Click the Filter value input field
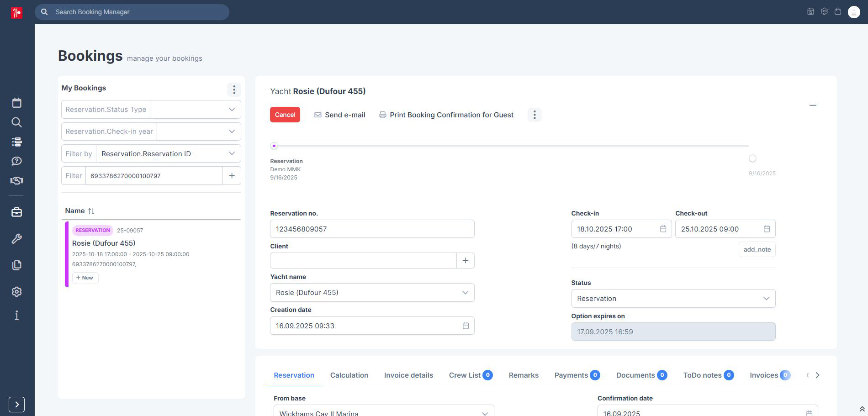 point(154,176)
